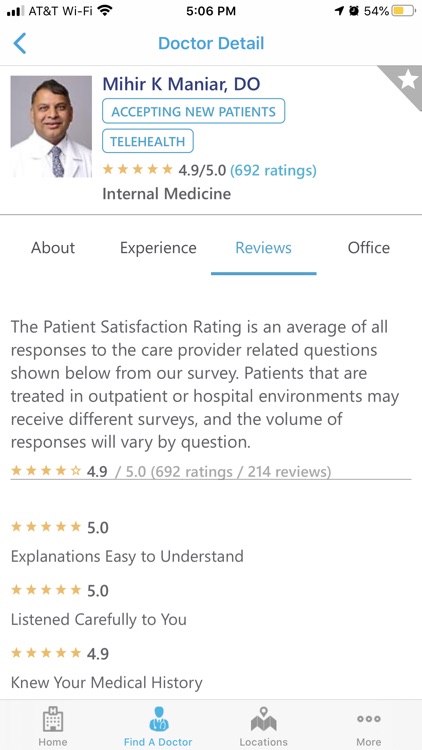
Task: Select the Reviews tab
Action: [264, 248]
